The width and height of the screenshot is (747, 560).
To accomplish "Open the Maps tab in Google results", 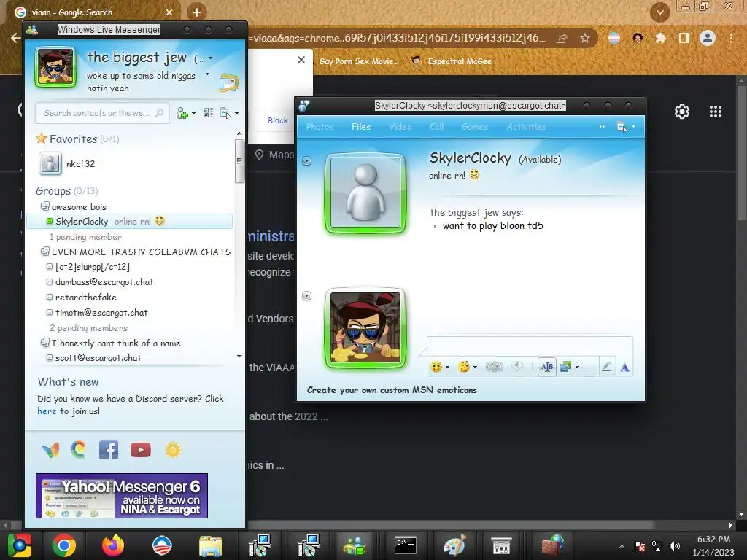I will 274,155.
